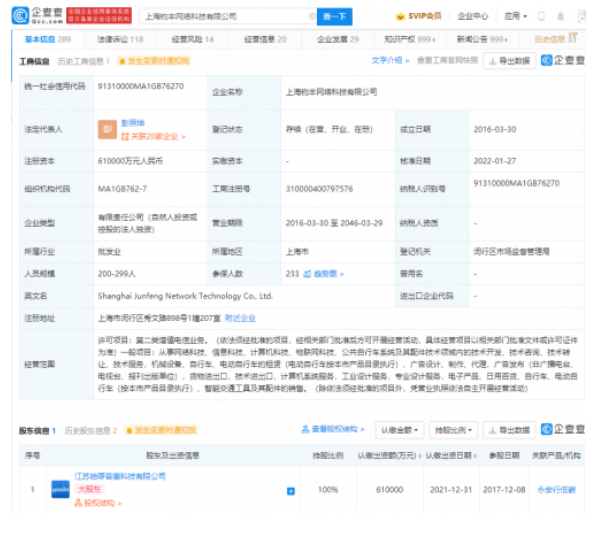Click the 100% shareholding ratio cell
614x540 pixels.
click(328, 490)
